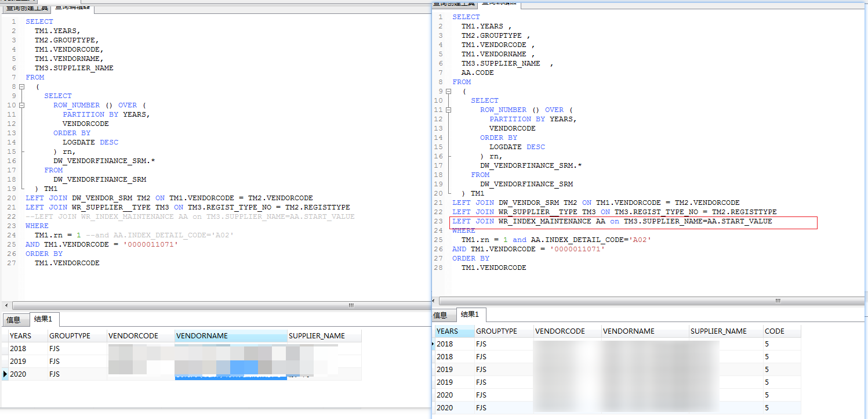
Task: Select the 2019 cell in left results
Action: [27, 362]
